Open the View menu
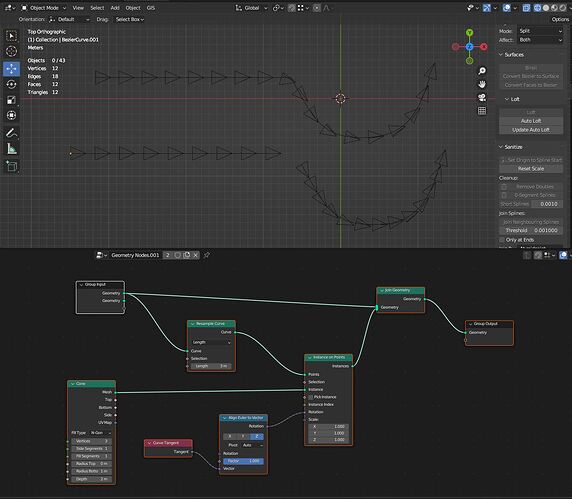572x499 pixels. click(78, 8)
